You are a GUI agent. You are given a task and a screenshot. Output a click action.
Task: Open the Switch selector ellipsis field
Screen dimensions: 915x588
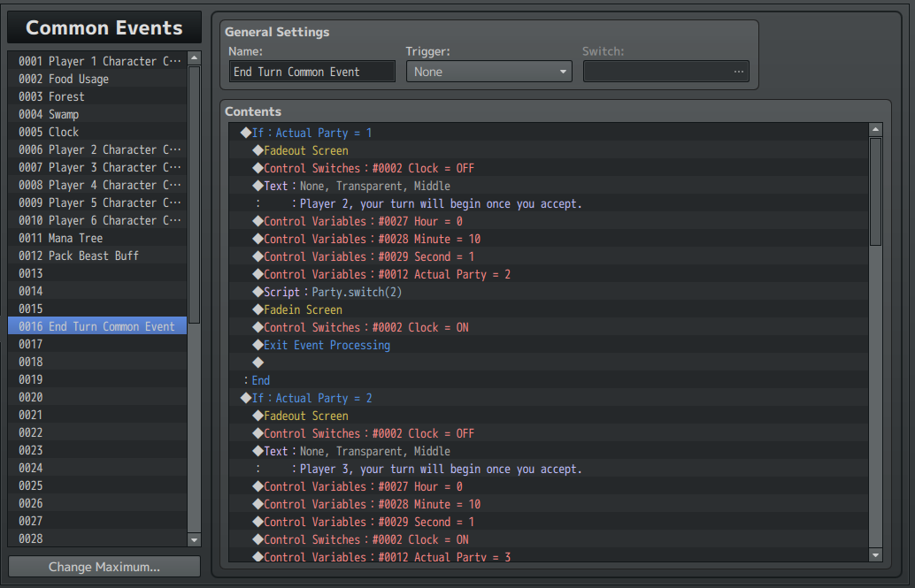(x=665, y=72)
